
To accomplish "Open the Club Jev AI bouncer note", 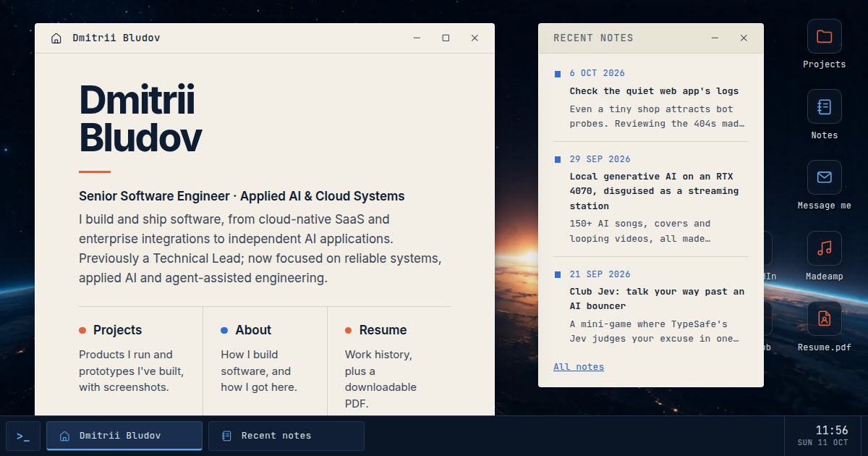I will (x=657, y=299).
